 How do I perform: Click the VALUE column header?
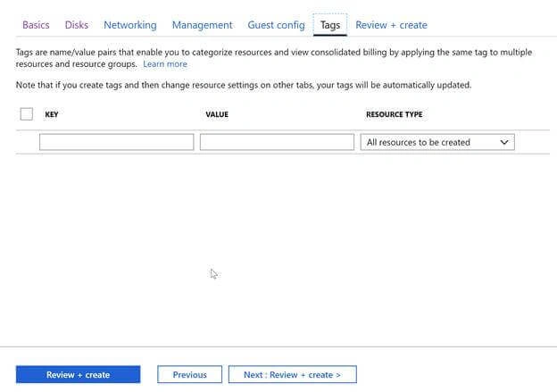[217, 114]
